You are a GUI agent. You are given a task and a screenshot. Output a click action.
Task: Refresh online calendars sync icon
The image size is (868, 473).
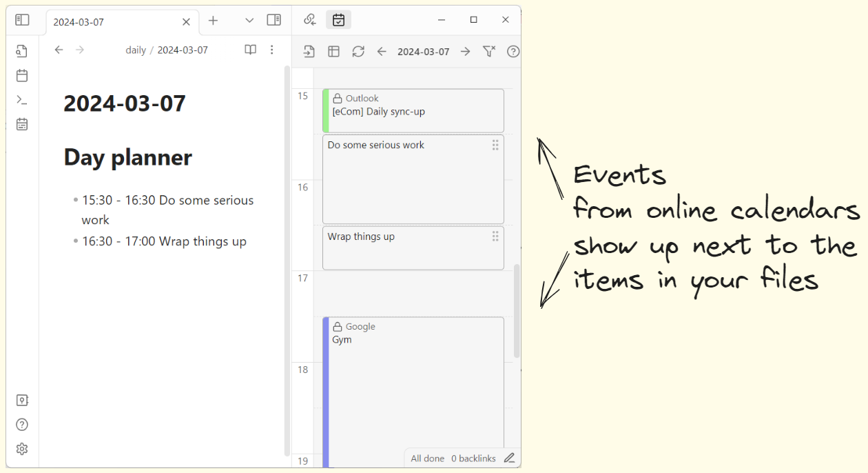click(x=358, y=52)
